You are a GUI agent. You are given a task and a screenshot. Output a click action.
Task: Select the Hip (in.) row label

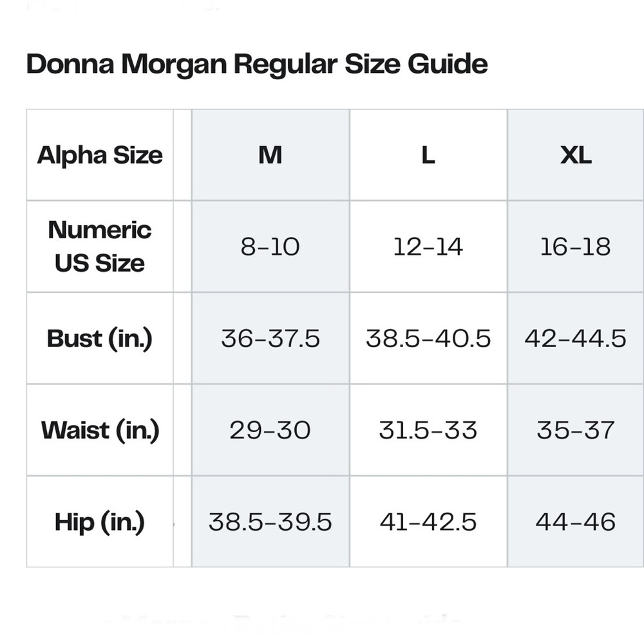[x=100, y=522]
